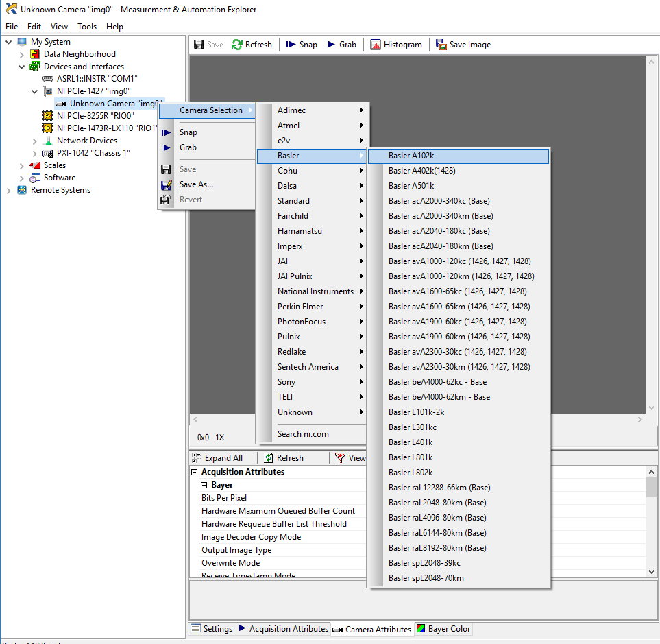
Task: Click Expand All in attributes panel
Action: pyautogui.click(x=217, y=458)
